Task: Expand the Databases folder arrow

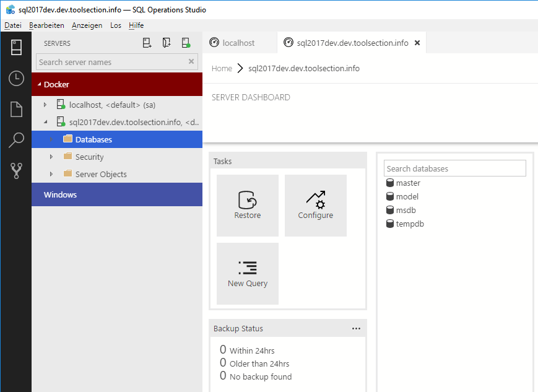Action: click(x=51, y=139)
